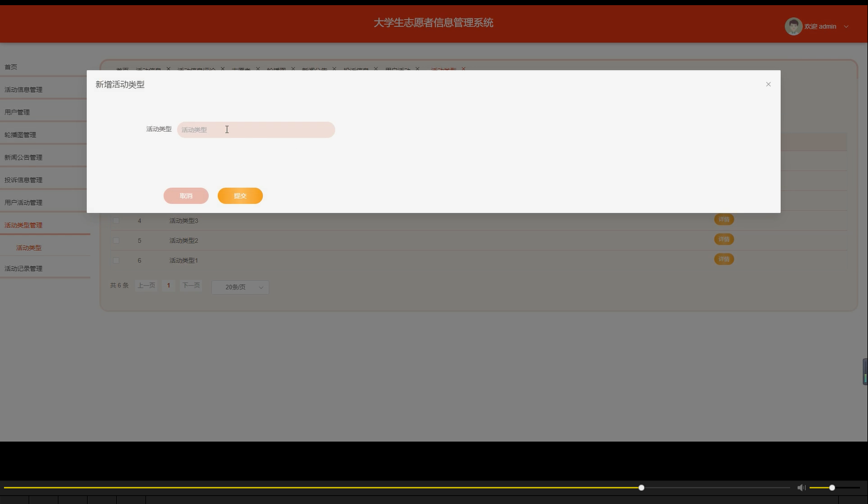
Task: Expand 用户管理 sidebar menu
Action: [17, 112]
